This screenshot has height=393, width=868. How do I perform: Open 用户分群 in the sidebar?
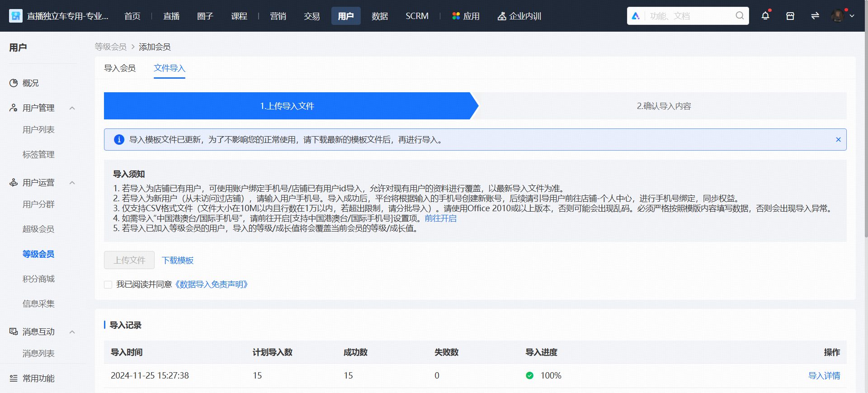(38, 204)
